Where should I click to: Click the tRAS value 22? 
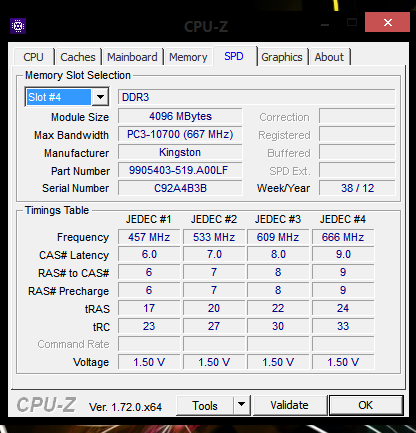[x=278, y=308]
